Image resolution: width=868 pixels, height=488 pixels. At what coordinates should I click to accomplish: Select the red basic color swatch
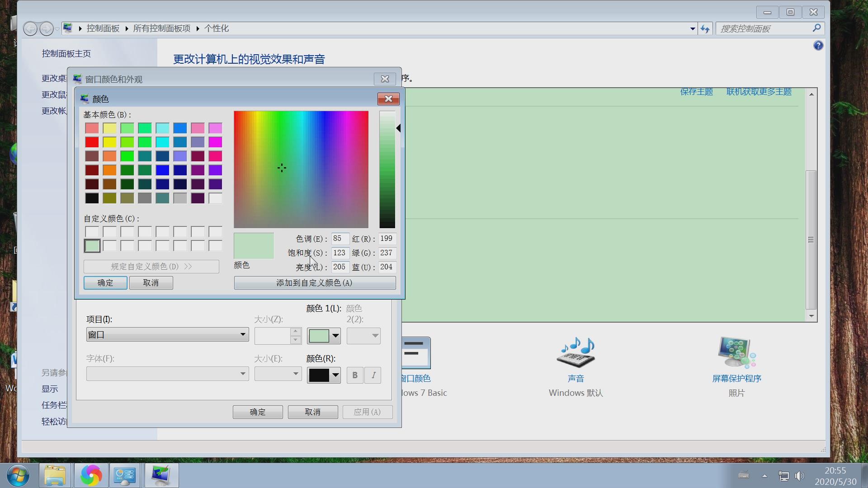pos(92,142)
